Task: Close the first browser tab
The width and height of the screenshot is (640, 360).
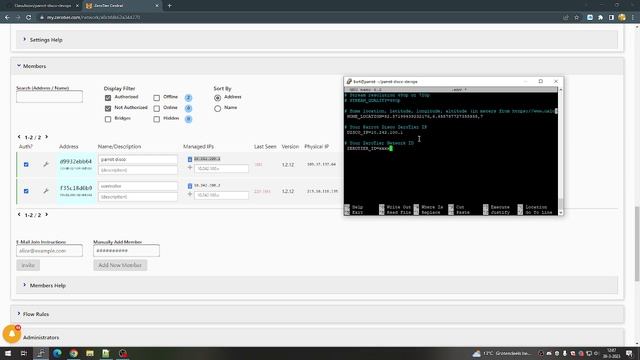Action: coord(77,6)
